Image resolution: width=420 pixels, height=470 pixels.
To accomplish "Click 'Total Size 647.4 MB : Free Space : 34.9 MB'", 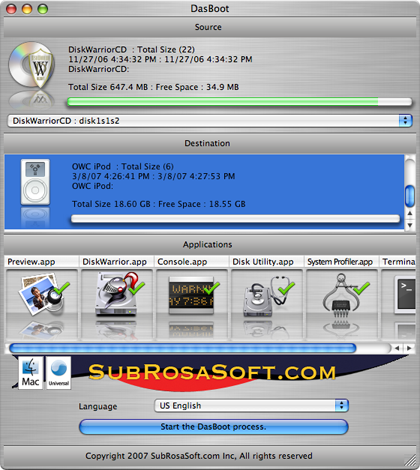I will point(153,87).
